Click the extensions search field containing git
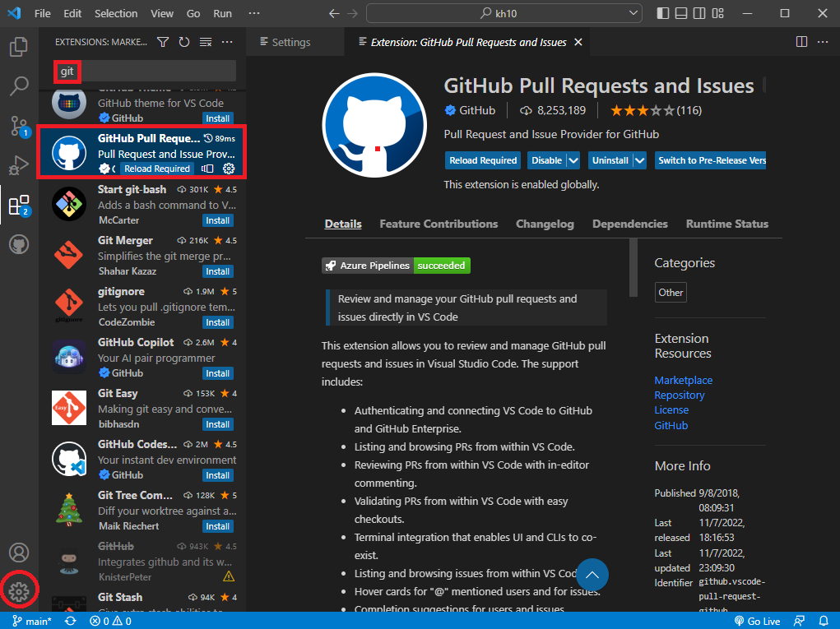 click(x=145, y=72)
